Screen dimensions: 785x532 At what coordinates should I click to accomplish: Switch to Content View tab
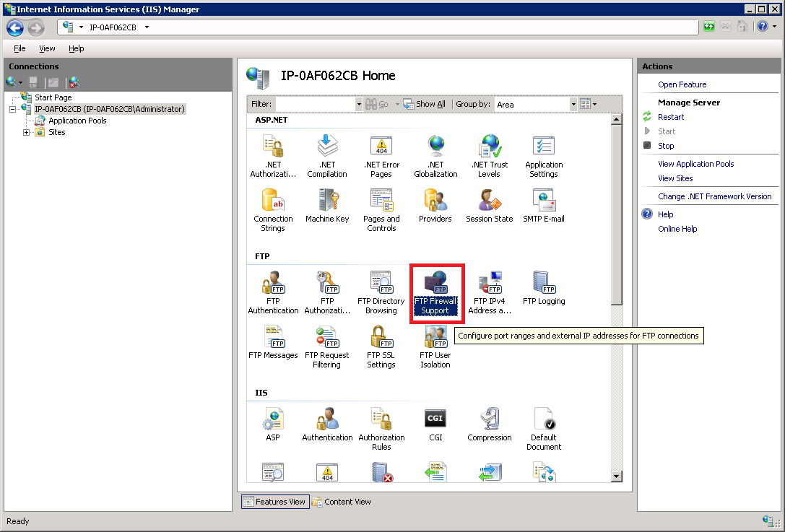[x=342, y=502]
